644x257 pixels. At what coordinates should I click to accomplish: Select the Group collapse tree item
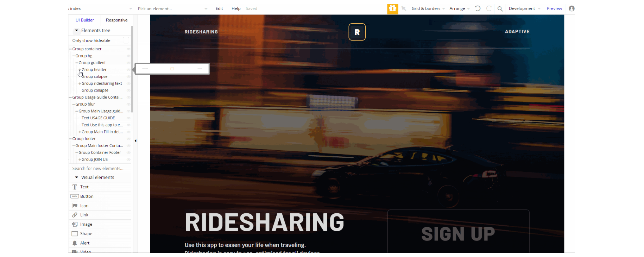(95, 90)
